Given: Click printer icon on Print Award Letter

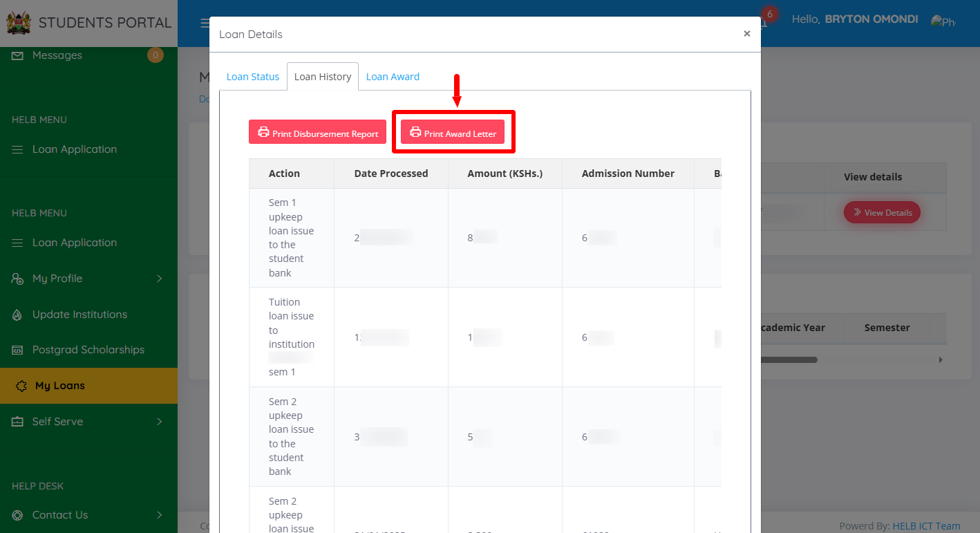Looking at the screenshot, I should (415, 132).
